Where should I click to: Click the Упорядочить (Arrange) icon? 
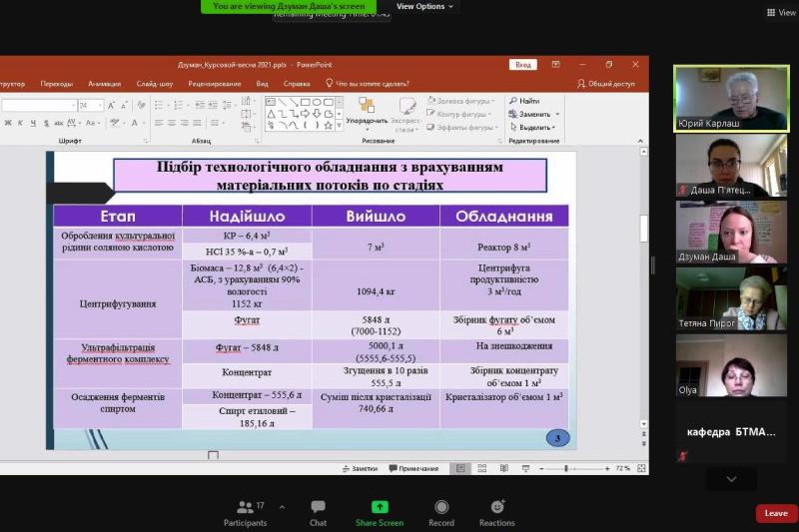click(367, 106)
